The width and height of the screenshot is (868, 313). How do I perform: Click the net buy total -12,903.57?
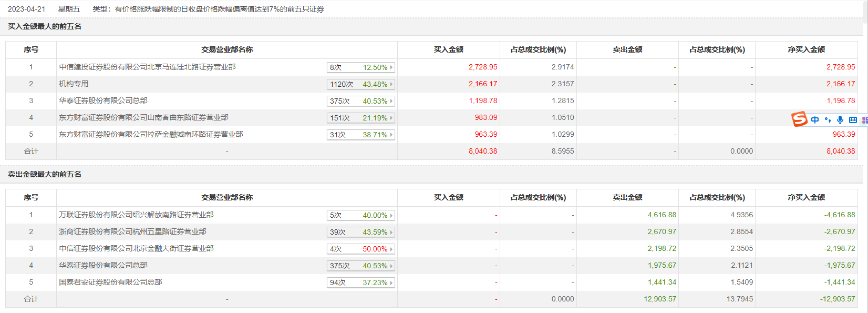pos(838,299)
